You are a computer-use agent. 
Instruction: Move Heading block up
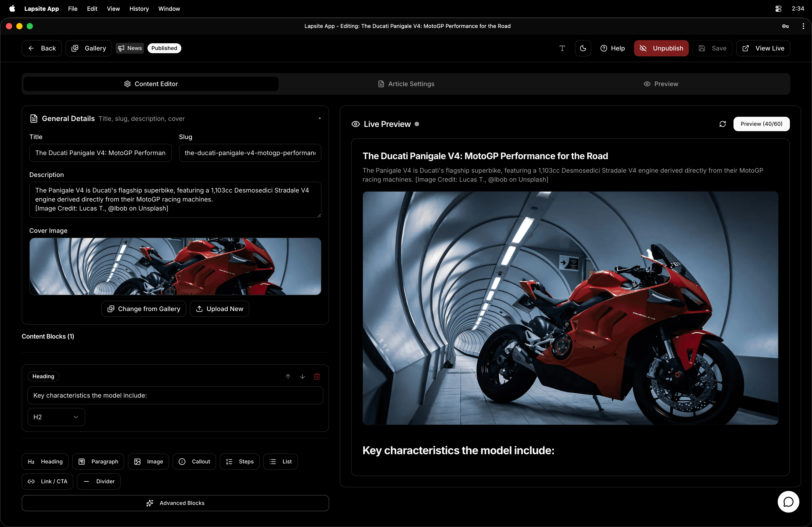288,376
